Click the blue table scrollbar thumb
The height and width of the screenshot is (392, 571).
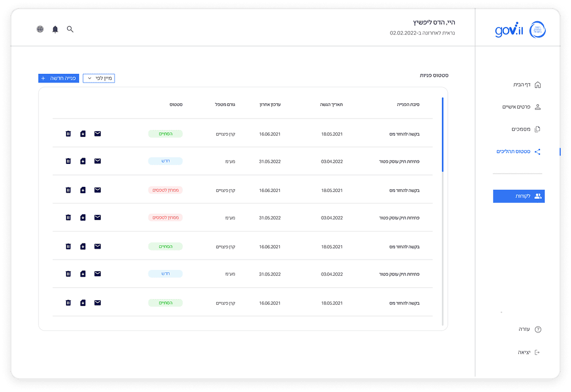click(443, 134)
